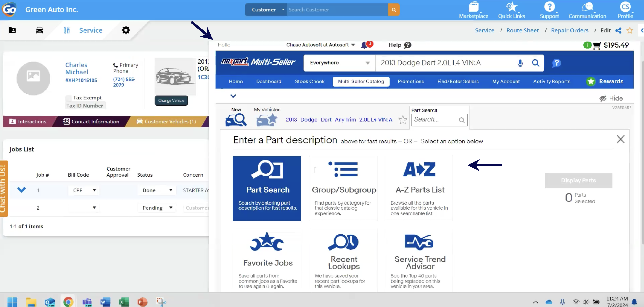
Task: Switch to the Stock Check tab
Action: [309, 82]
